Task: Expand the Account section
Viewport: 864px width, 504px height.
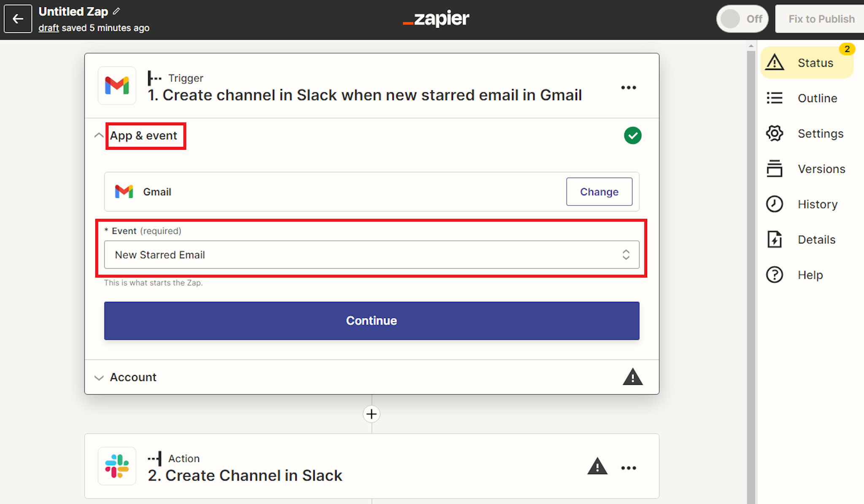Action: (133, 377)
